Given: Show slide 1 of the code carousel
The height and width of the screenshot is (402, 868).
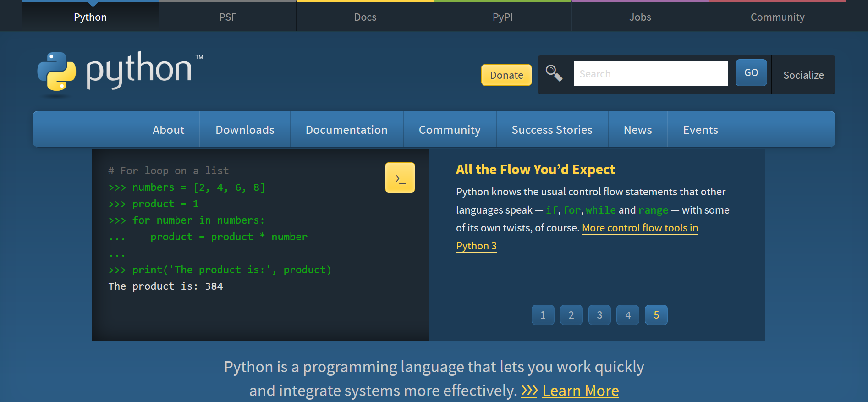Looking at the screenshot, I should 543,315.
